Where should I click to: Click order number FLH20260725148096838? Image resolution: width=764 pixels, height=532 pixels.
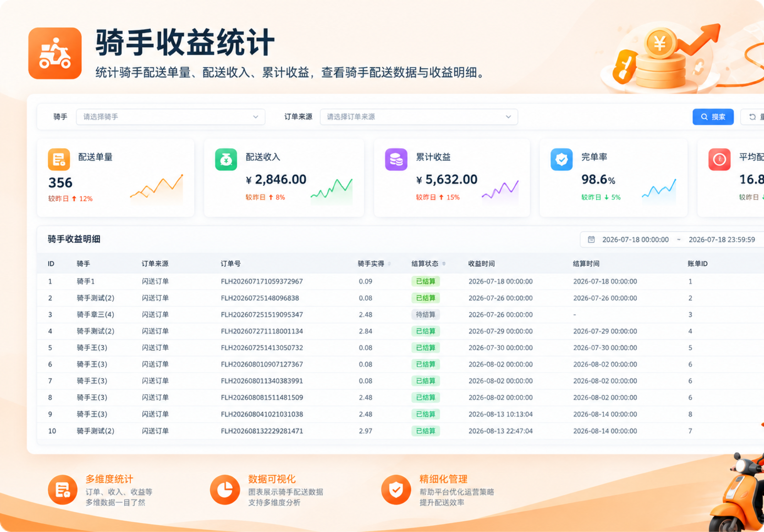(260, 298)
